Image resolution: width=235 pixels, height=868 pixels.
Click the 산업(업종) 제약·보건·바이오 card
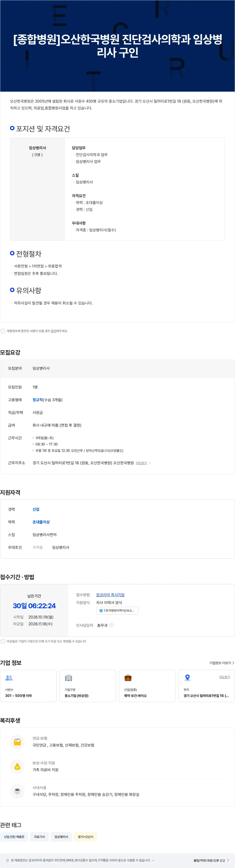[x=147, y=686]
